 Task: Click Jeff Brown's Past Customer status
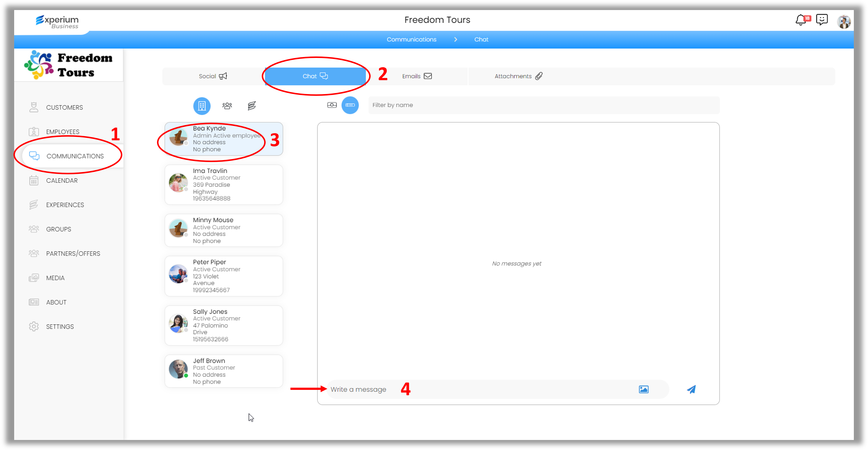[214, 368]
